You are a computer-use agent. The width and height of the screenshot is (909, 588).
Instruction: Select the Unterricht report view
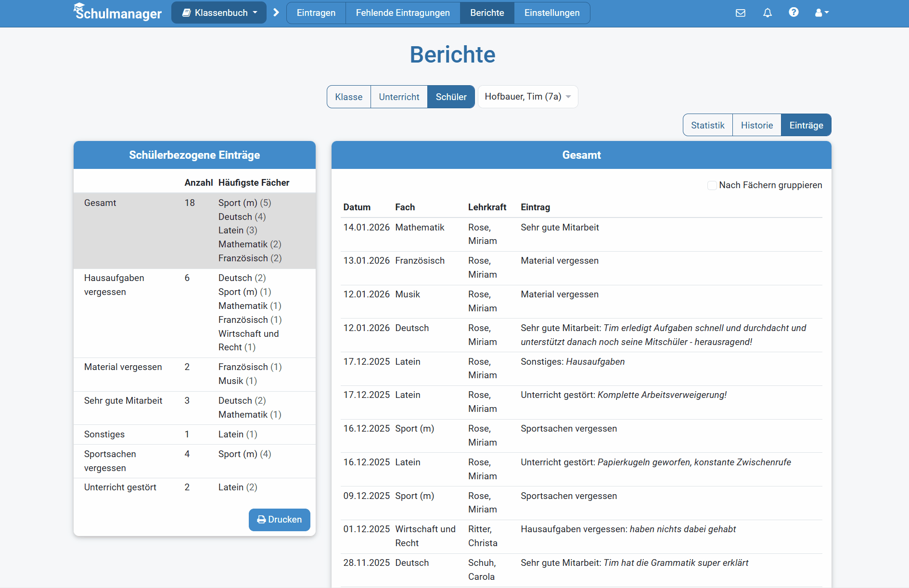(399, 97)
